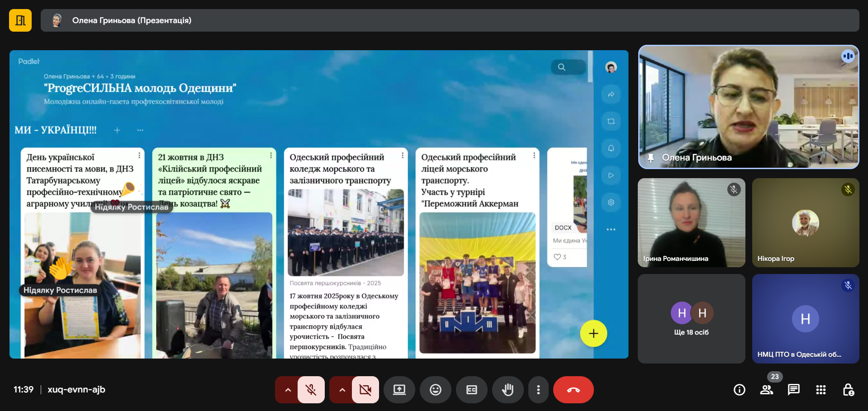The width and height of the screenshot is (868, 411).
Task: Toggle closed captions button
Action: pos(471,389)
